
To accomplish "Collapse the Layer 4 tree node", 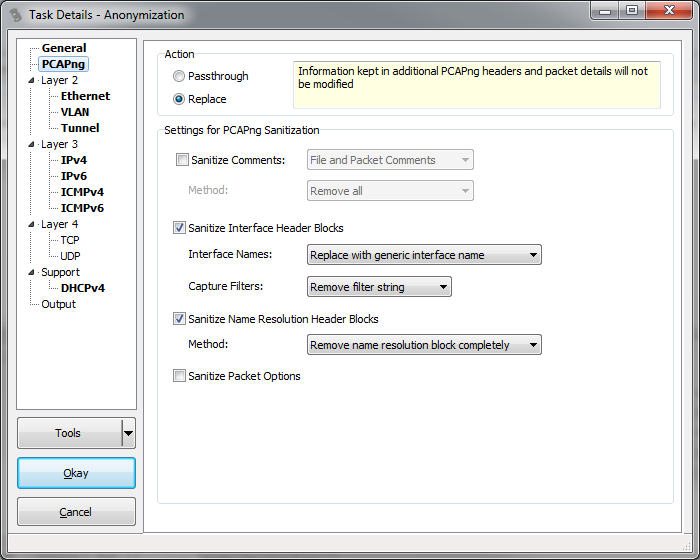I will coord(31,224).
